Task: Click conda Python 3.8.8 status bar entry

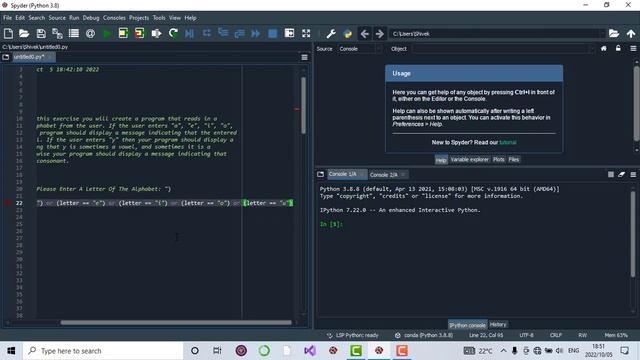Action: pos(424,335)
